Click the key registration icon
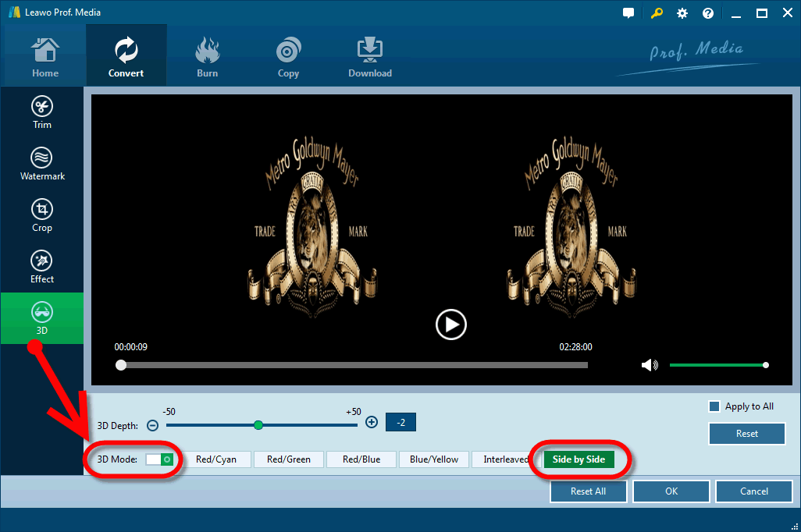This screenshot has height=532, width=801. click(x=657, y=13)
